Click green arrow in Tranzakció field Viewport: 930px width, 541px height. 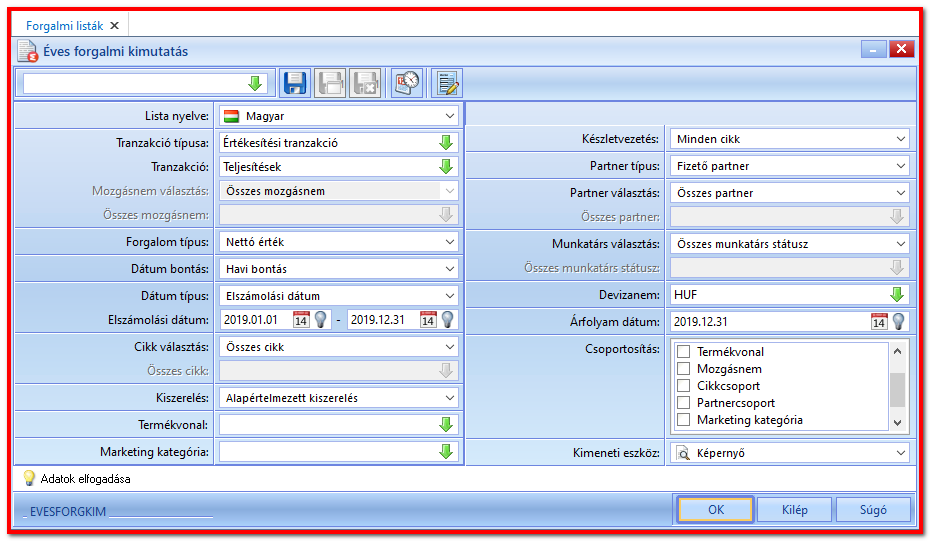click(x=446, y=167)
